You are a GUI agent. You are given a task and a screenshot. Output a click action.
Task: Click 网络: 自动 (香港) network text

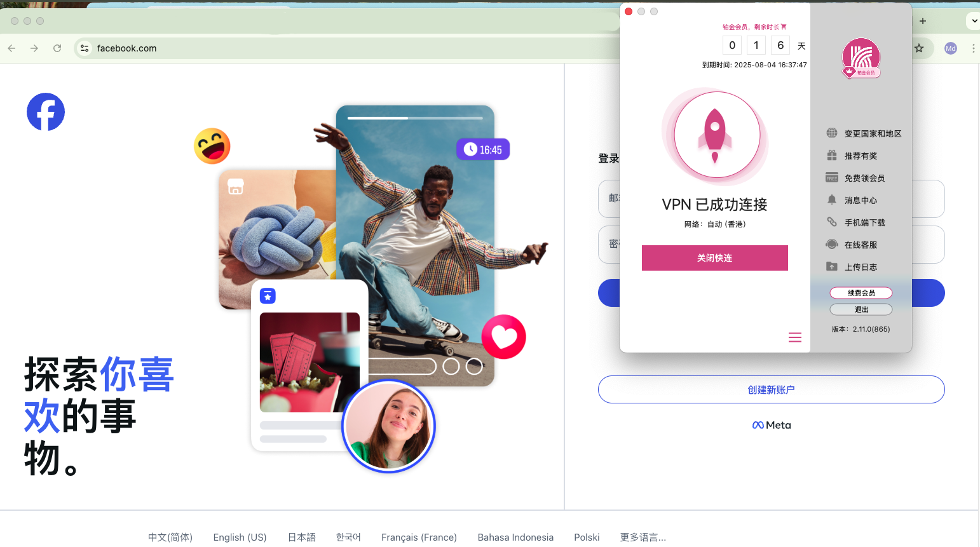tap(715, 224)
